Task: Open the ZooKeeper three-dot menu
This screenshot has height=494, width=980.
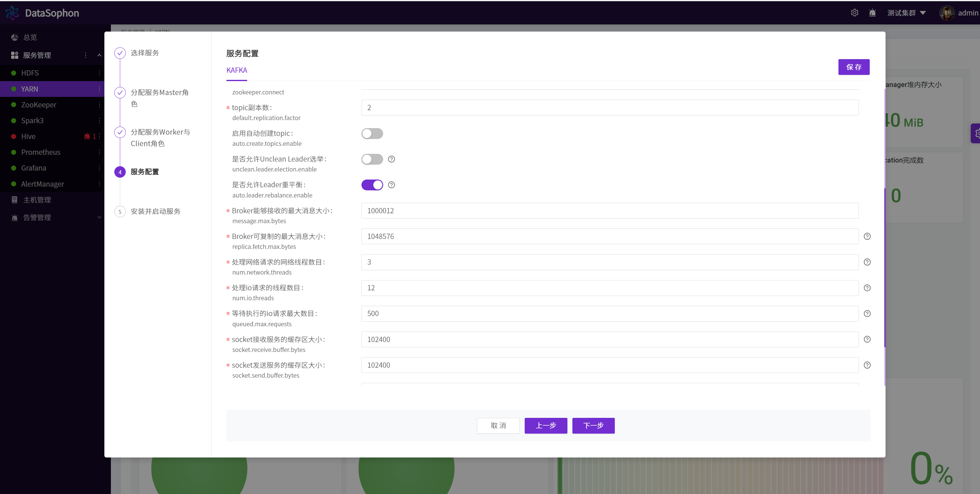Action: pos(99,105)
